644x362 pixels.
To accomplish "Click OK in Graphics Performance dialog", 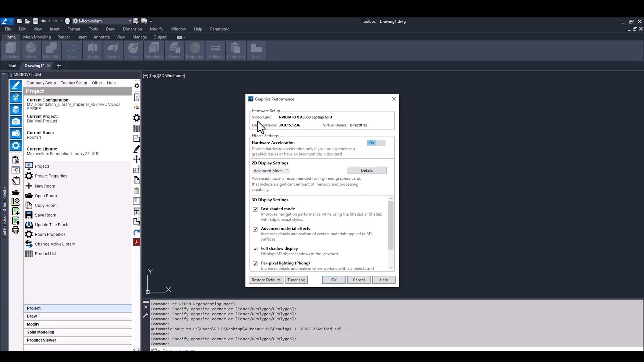I will tap(334, 280).
